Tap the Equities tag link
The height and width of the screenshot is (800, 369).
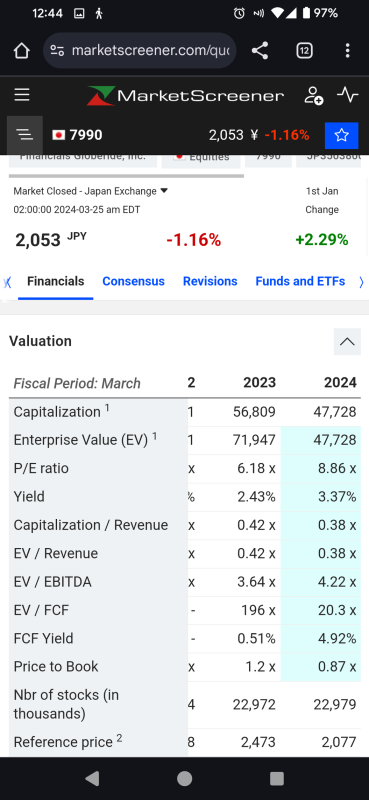(201, 159)
